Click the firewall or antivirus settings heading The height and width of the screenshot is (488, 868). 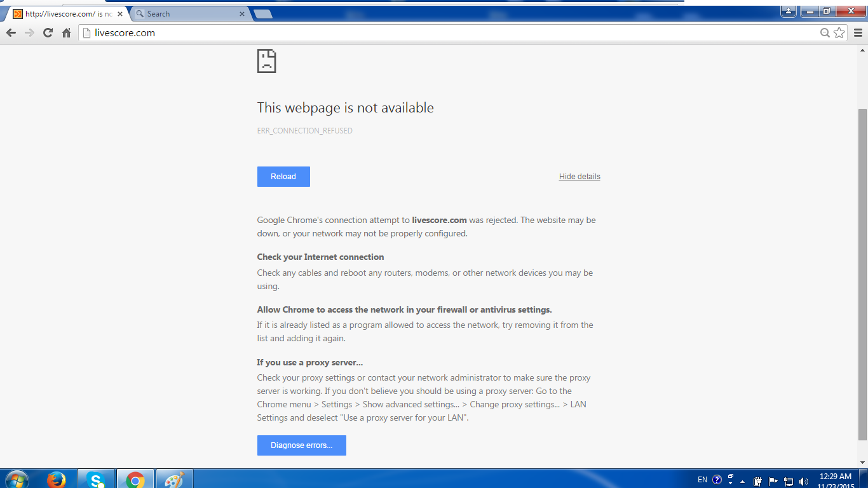click(405, 310)
